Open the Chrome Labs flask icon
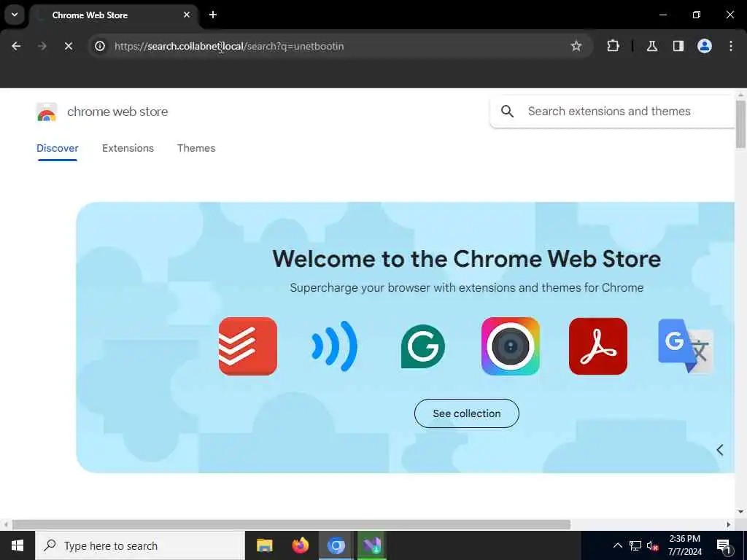This screenshot has width=747, height=560. coord(652,46)
